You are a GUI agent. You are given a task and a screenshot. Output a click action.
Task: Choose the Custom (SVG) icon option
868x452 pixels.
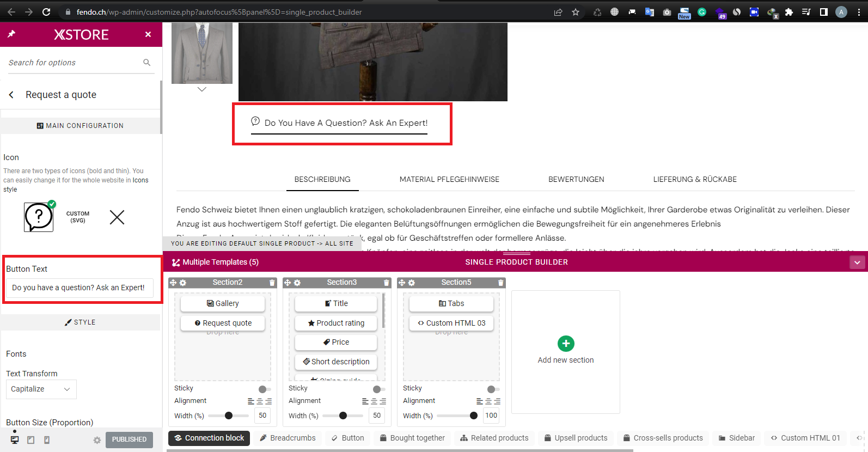pyautogui.click(x=78, y=217)
